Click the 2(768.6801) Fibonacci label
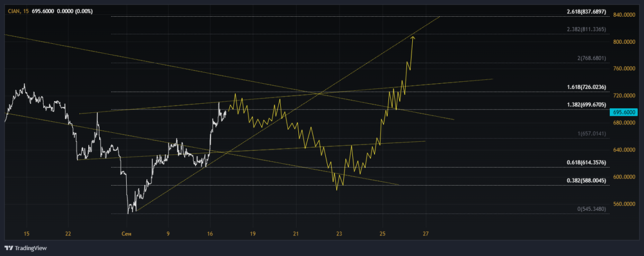 point(592,59)
